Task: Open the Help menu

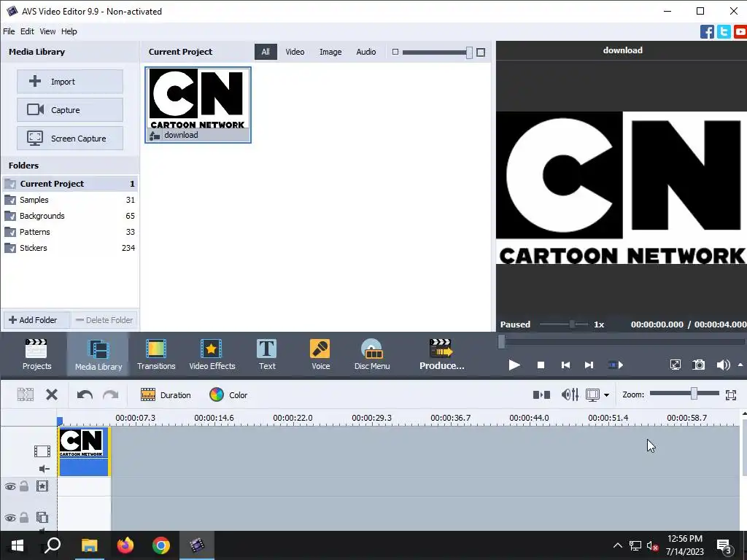Action: [69, 31]
